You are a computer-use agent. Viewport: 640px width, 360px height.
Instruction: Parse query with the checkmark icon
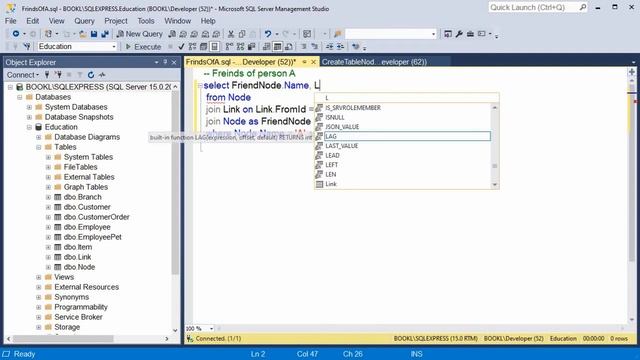(x=181, y=47)
